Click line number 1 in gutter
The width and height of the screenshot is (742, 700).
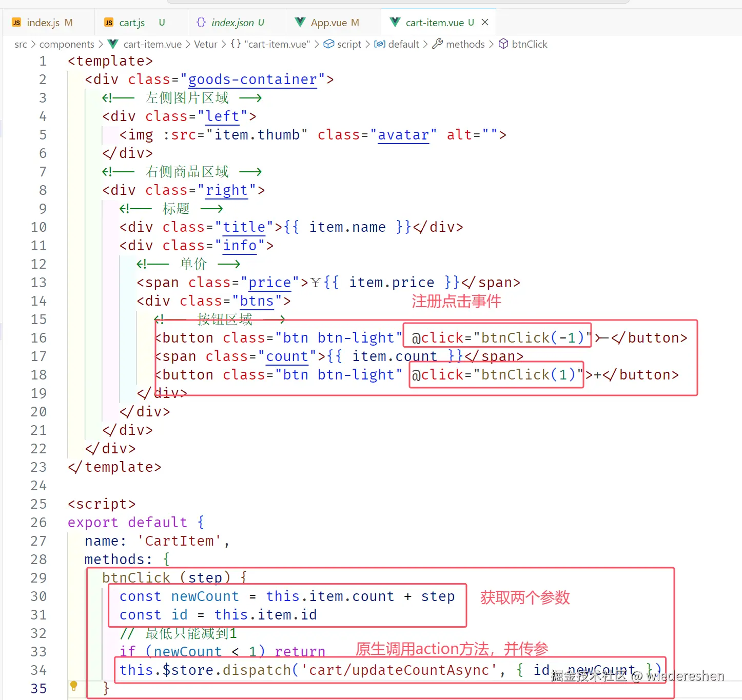43,61
